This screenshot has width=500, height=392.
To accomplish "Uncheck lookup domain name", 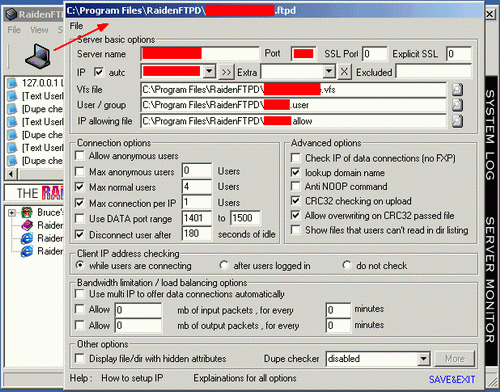I will (x=295, y=172).
